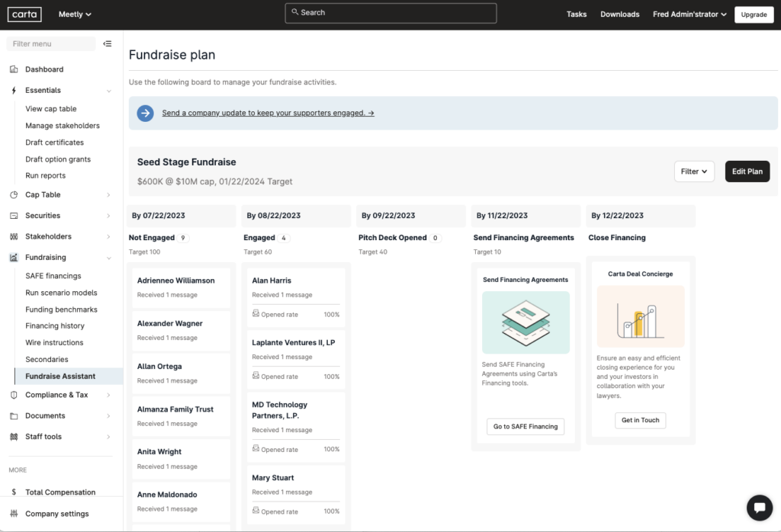Open the Tasks menu
This screenshot has width=781, height=532.
[576, 14]
